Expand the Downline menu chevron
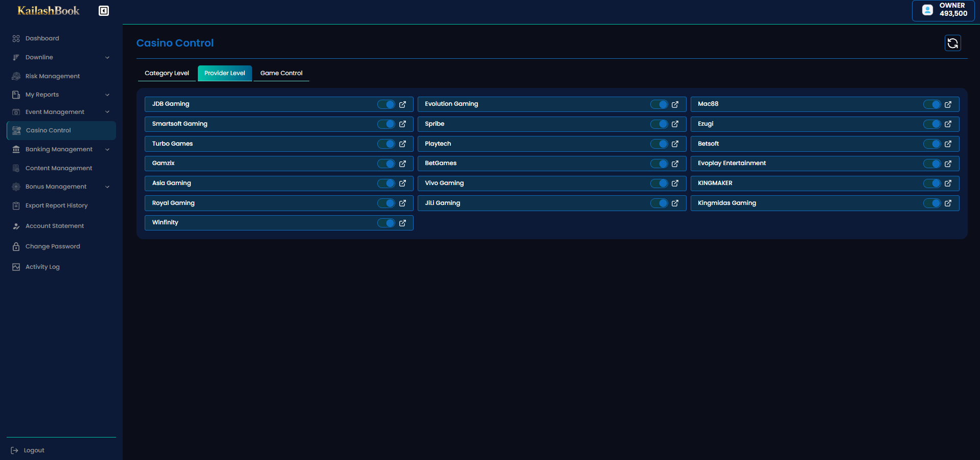This screenshot has width=980, height=460. (107, 57)
